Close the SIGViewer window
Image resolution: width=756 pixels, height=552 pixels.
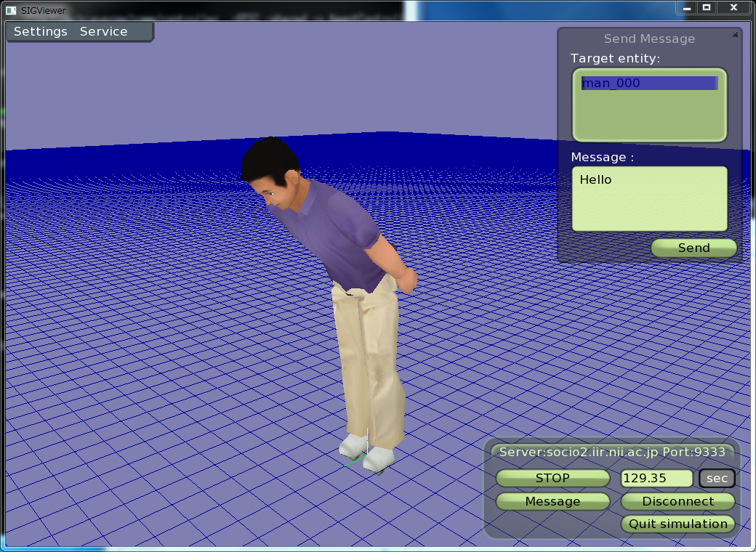(x=733, y=7)
